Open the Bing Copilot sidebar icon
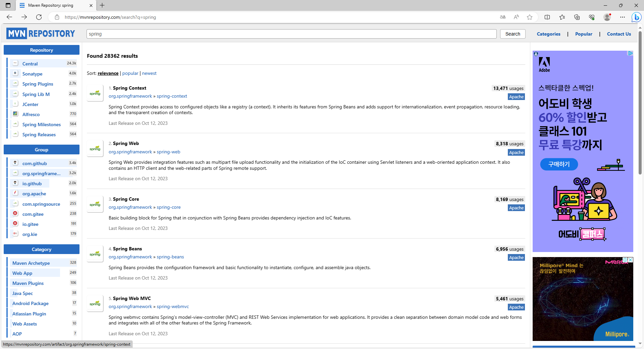This screenshot has width=644, height=349. 636,17
